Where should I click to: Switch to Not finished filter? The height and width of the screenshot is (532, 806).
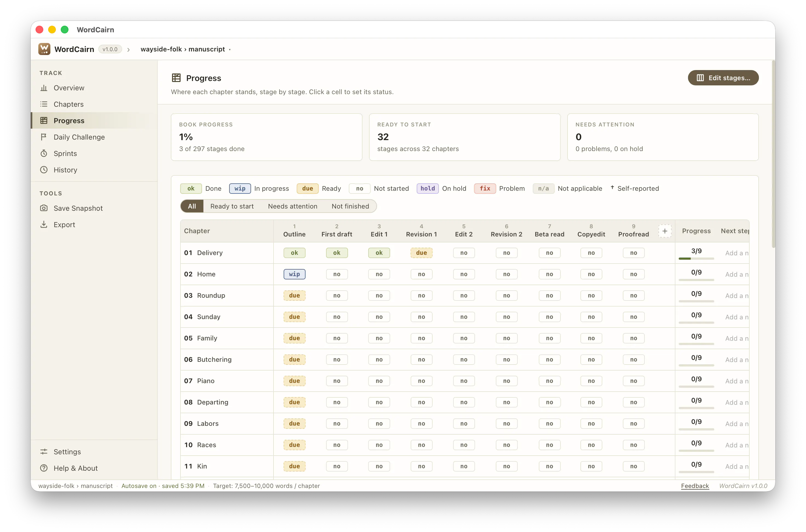point(350,206)
